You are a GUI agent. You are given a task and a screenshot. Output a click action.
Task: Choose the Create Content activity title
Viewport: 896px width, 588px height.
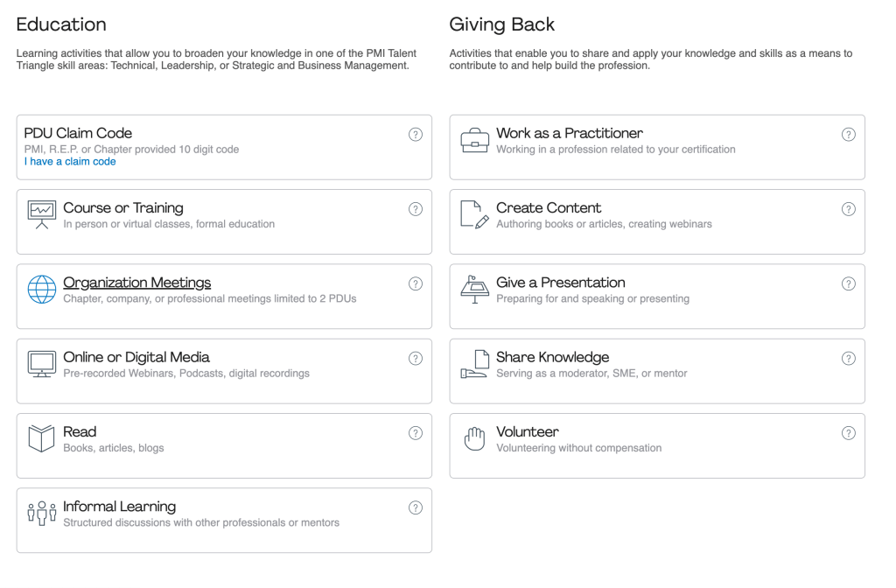(549, 208)
